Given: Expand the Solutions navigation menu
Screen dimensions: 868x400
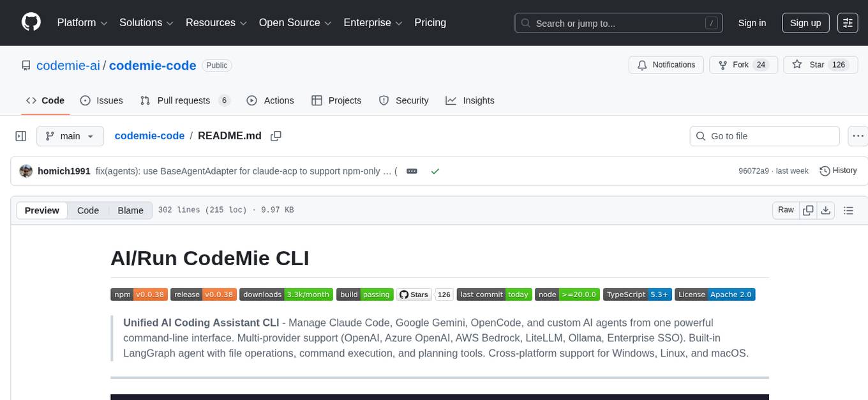Looking at the screenshot, I should tap(146, 22).
